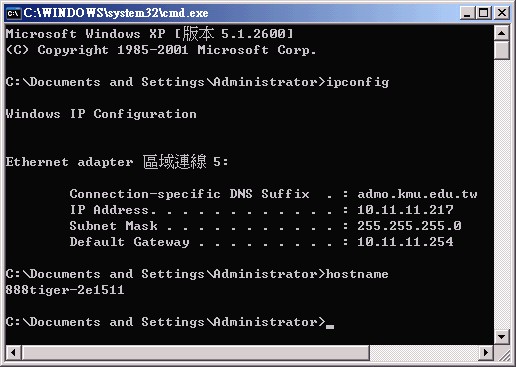516x367 pixels.
Task: Click the typed 'ipconfig' command
Action: pyautogui.click(x=357, y=82)
